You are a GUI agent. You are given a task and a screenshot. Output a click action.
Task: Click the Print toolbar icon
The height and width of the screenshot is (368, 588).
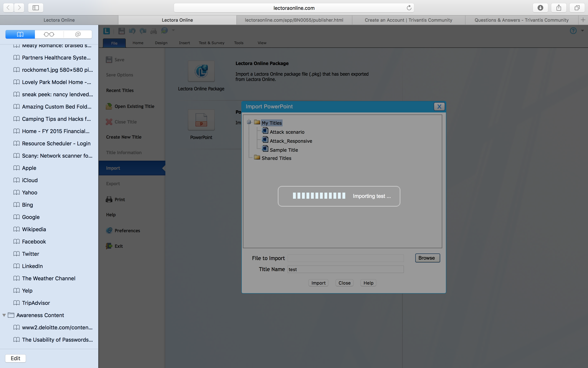(x=154, y=31)
